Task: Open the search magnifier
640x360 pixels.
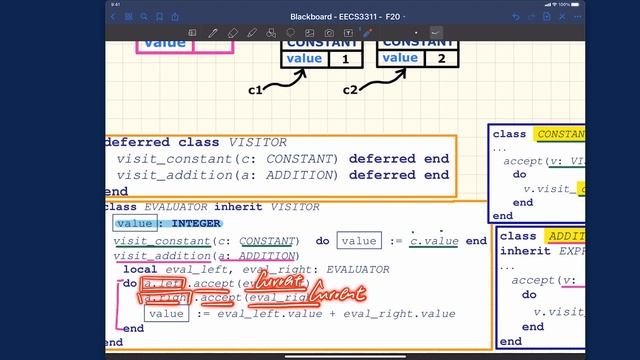Action: (x=144, y=17)
